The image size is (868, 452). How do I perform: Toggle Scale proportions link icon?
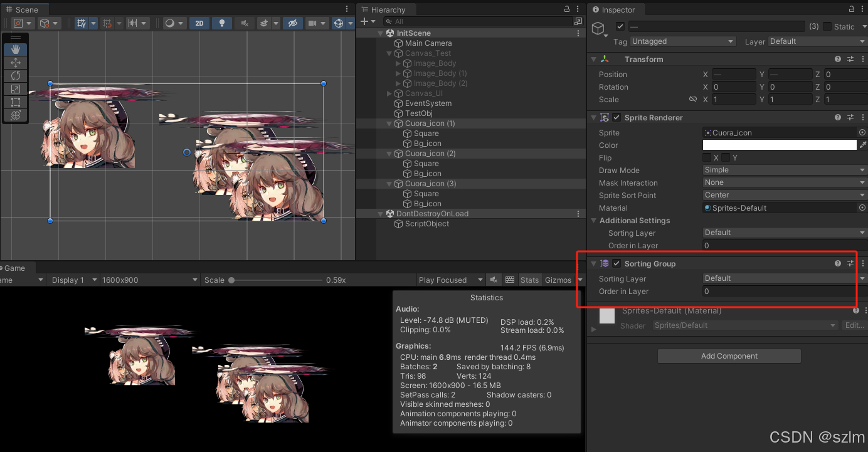(x=693, y=99)
